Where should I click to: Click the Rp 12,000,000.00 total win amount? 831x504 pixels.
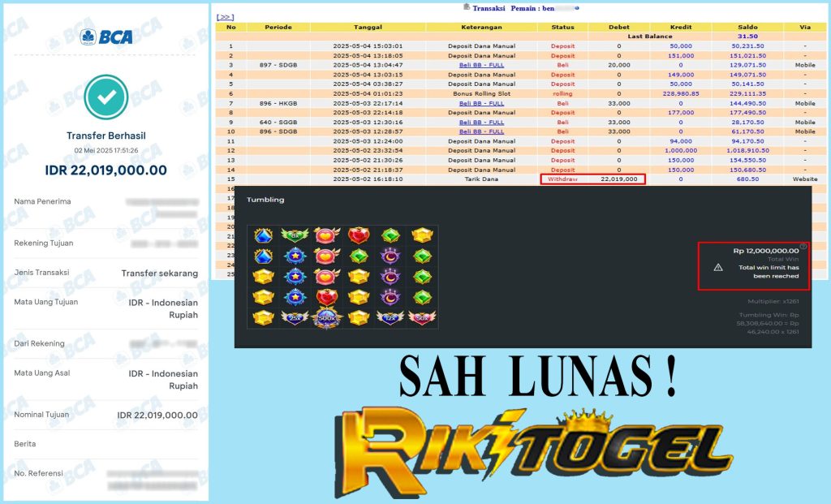[766, 251]
